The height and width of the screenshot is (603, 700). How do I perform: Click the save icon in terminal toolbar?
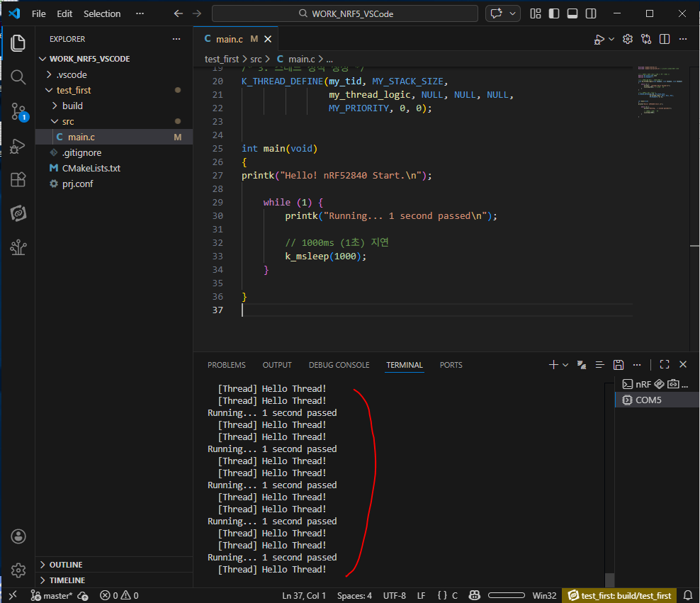[x=619, y=365]
